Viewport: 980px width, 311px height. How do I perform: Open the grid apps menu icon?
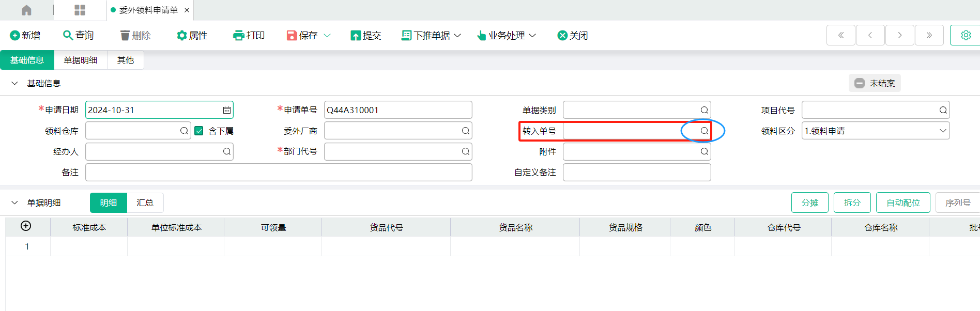[x=80, y=10]
